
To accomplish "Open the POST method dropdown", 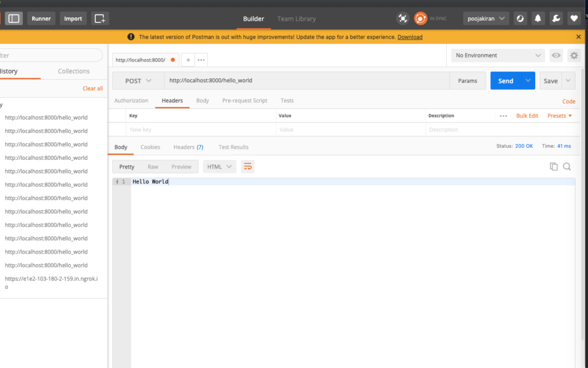I will tap(137, 80).
